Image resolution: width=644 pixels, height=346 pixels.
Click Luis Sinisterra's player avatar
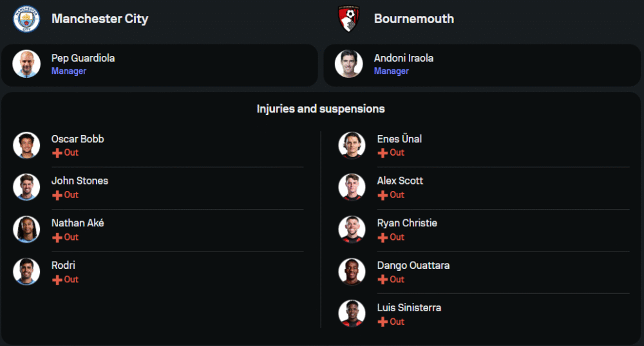[x=352, y=314]
